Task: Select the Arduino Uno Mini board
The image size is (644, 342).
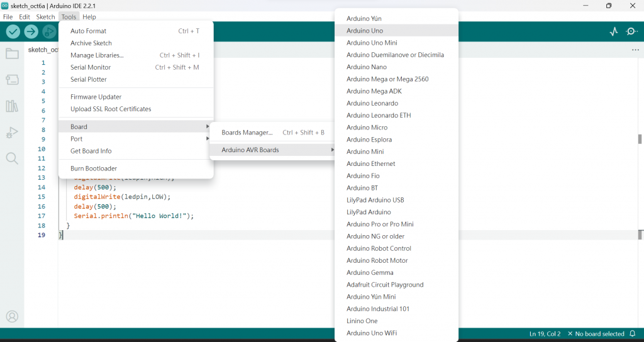Action: [x=396, y=43]
